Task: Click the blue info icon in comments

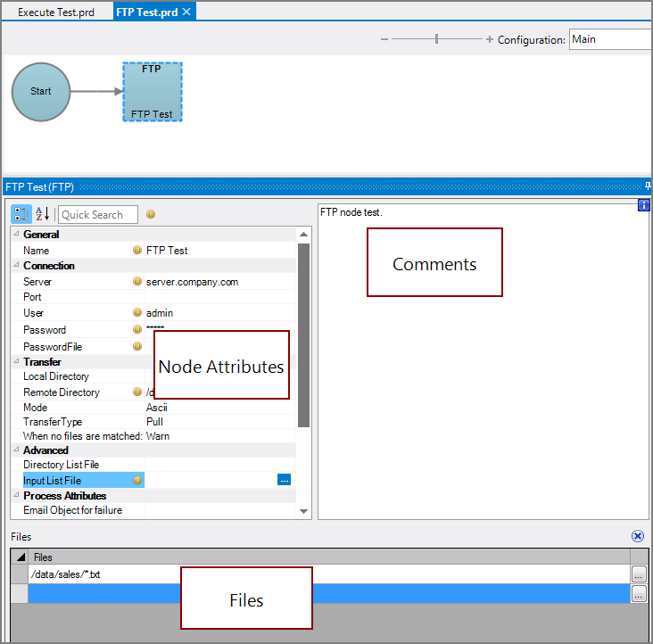Action: coord(644,205)
